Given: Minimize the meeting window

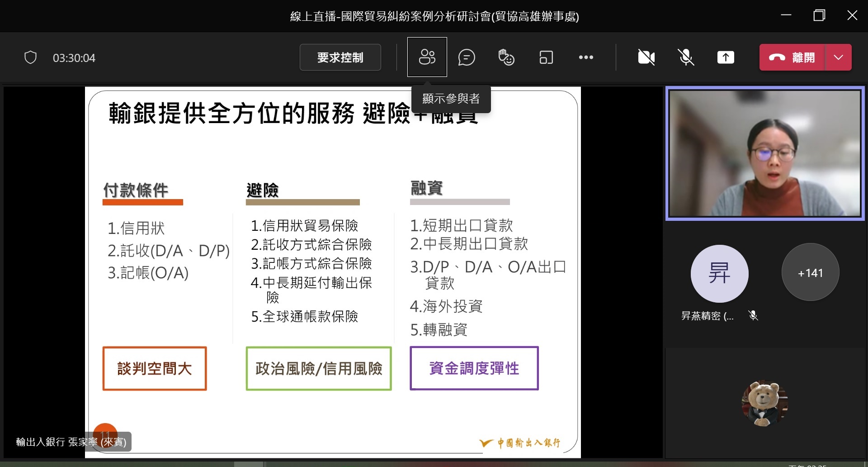Looking at the screenshot, I should click(x=786, y=16).
